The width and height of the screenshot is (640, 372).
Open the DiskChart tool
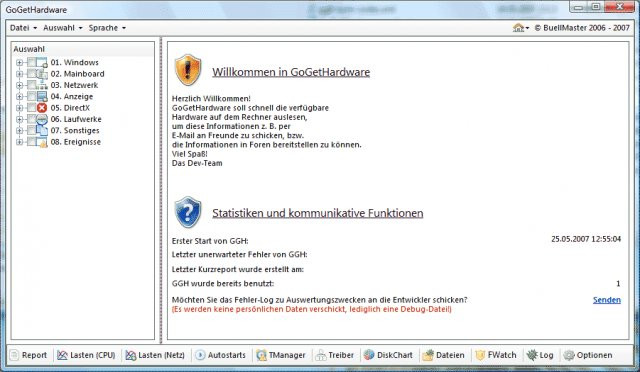pyautogui.click(x=388, y=355)
